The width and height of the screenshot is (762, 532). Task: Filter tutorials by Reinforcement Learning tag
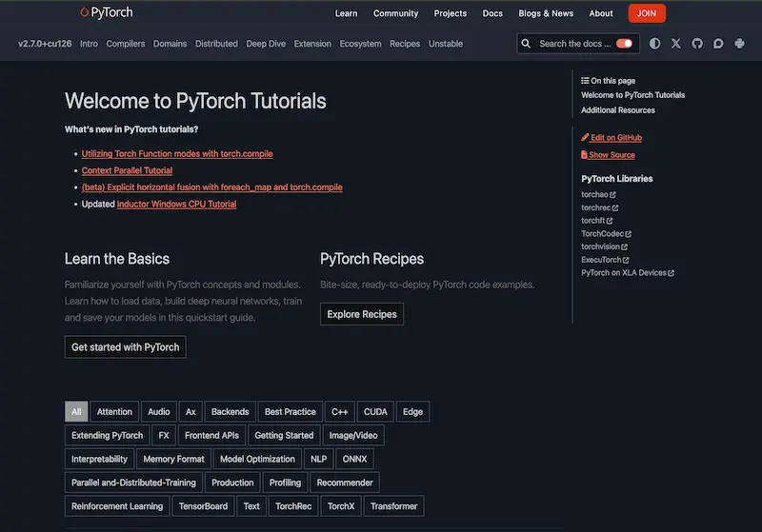pyautogui.click(x=117, y=505)
